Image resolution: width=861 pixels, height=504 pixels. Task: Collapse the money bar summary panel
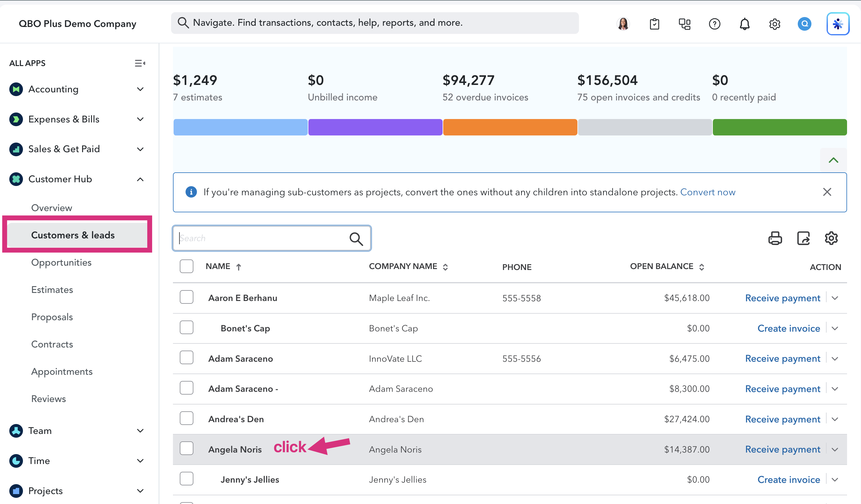click(833, 160)
